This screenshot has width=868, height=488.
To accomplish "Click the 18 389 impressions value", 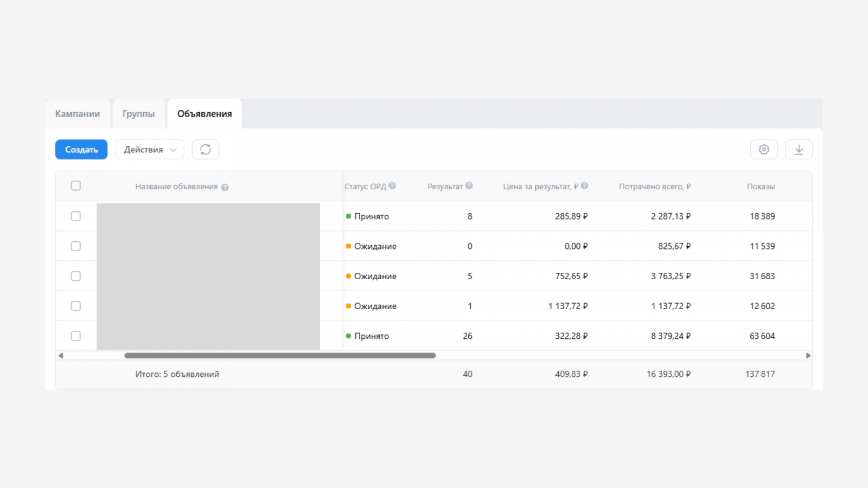I will coord(762,216).
